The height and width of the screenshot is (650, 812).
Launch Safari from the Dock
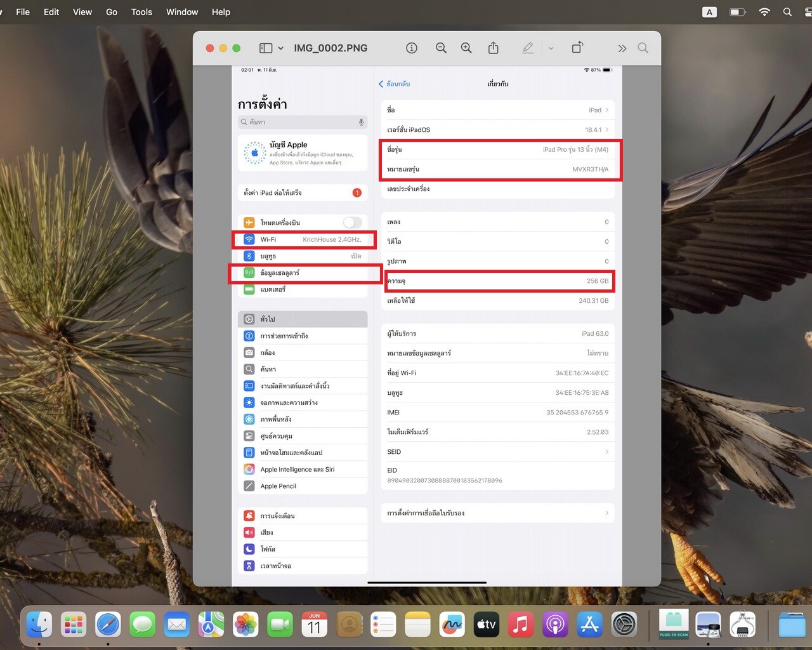click(108, 625)
